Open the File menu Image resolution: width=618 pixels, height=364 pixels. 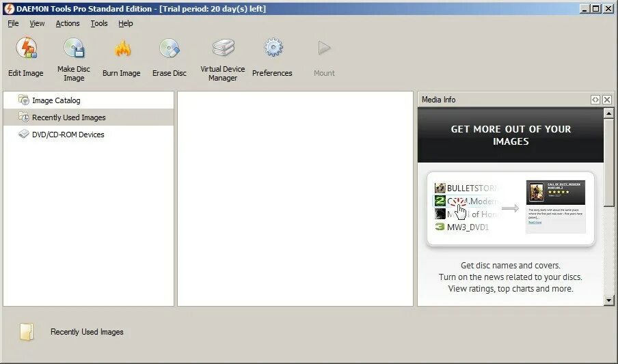tap(13, 24)
